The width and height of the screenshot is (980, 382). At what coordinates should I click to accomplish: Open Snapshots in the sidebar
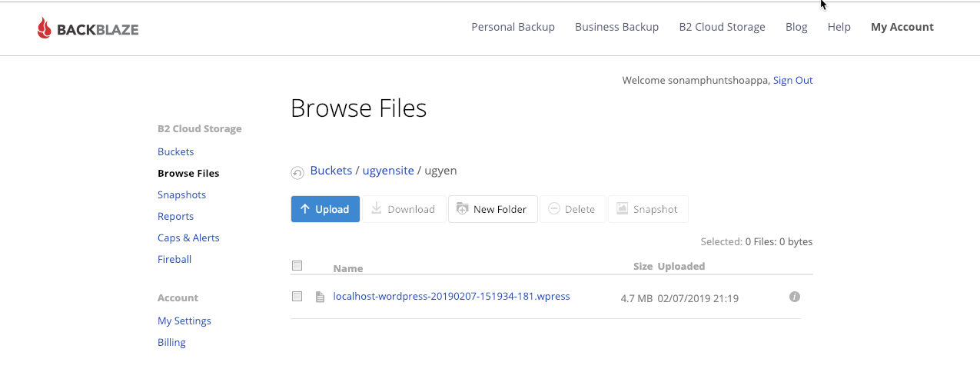181,194
